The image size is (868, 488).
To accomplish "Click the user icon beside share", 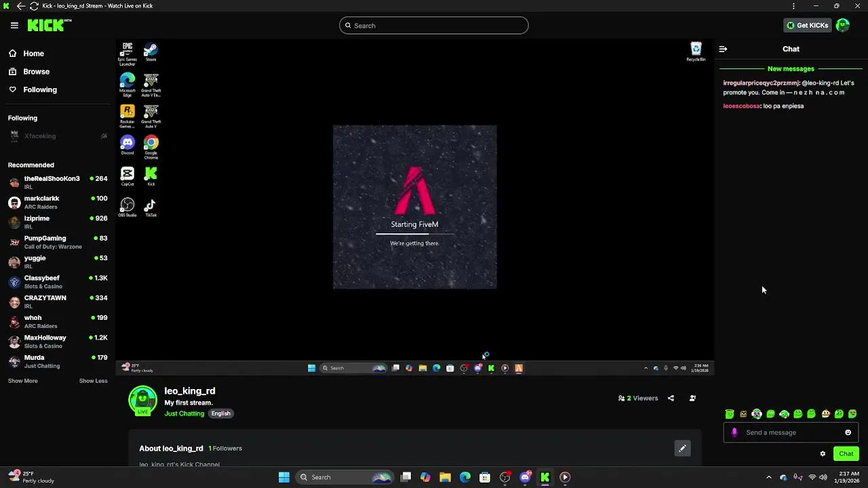I will click(692, 399).
